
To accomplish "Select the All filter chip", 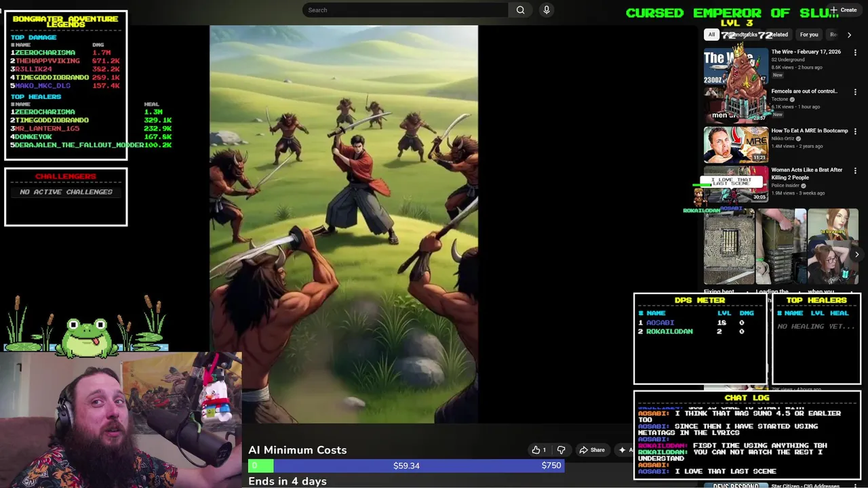I will click(711, 35).
